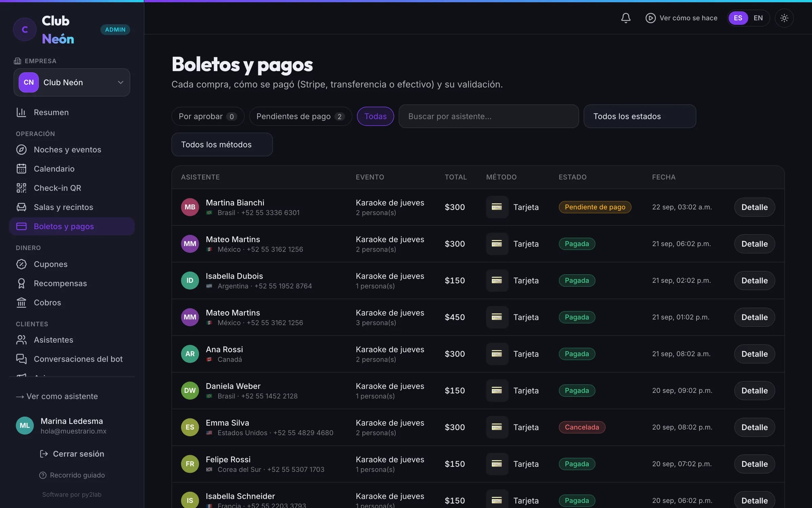Click the Cobros bank icon
The height and width of the screenshot is (508, 812).
21,302
